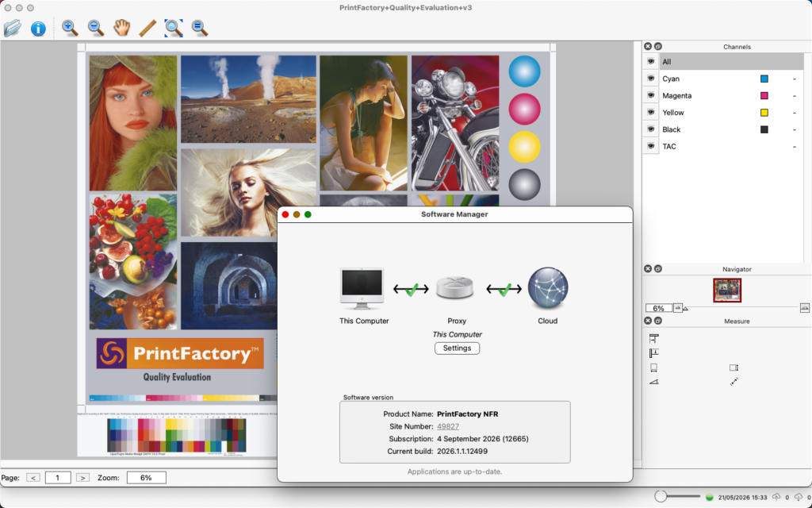
Task: Click the current build '2026.1.1.12499' value
Action: point(462,452)
